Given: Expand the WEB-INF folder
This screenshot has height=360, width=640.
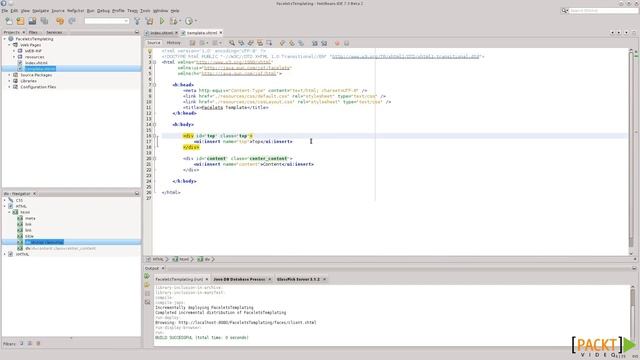Looking at the screenshot, I should pyautogui.click(x=14, y=51).
